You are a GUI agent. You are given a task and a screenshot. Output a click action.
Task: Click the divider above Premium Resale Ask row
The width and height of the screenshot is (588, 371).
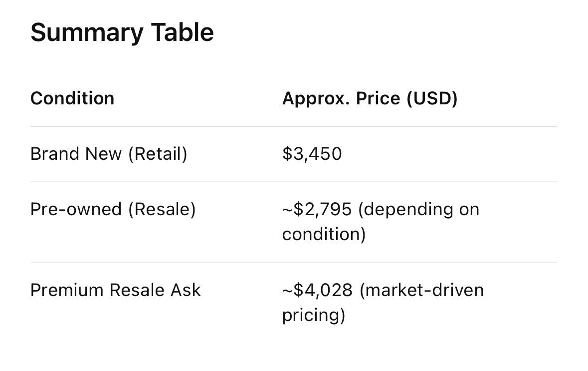293,263
